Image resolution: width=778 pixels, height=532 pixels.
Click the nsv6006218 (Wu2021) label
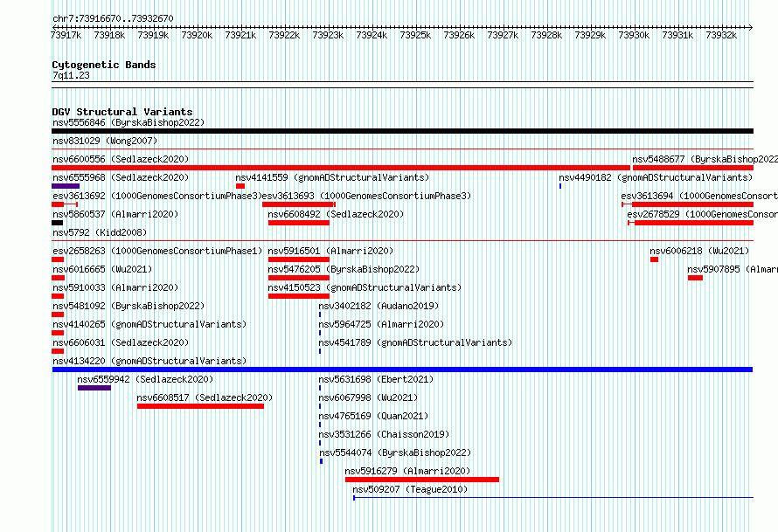point(699,251)
